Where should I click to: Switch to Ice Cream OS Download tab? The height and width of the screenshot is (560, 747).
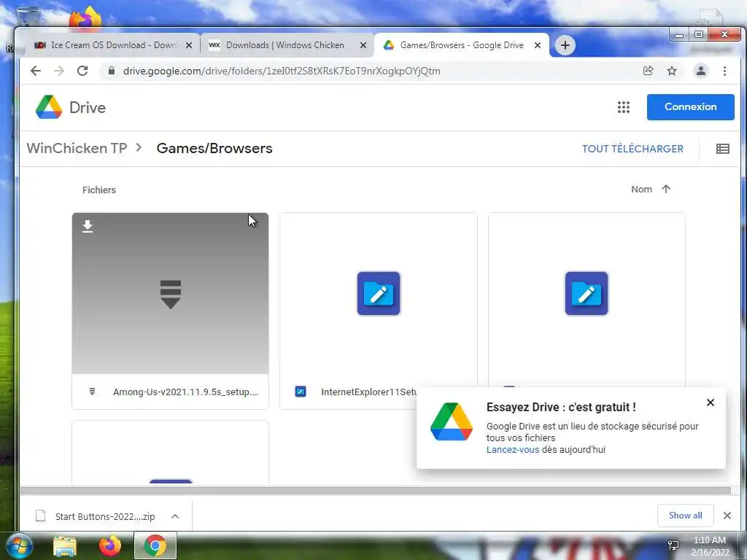pos(112,45)
